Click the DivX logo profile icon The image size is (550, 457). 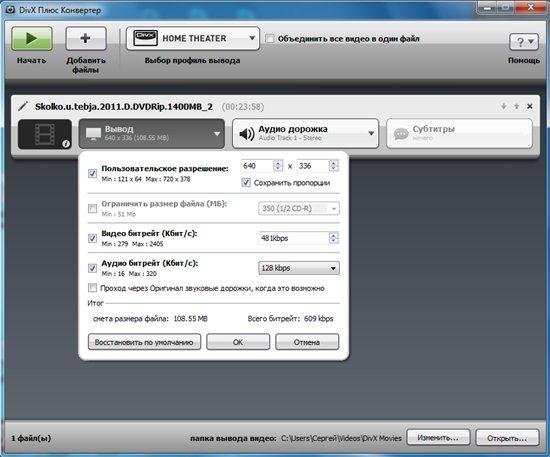pos(146,38)
